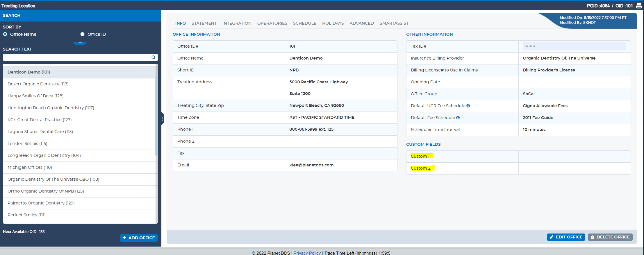The image size is (644, 255).
Task: Click the 10 minutes scheduler interval value
Action: coord(534,130)
